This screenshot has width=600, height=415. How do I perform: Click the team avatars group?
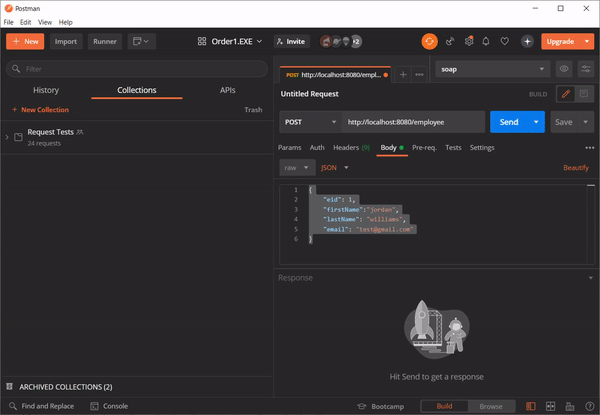(x=341, y=41)
